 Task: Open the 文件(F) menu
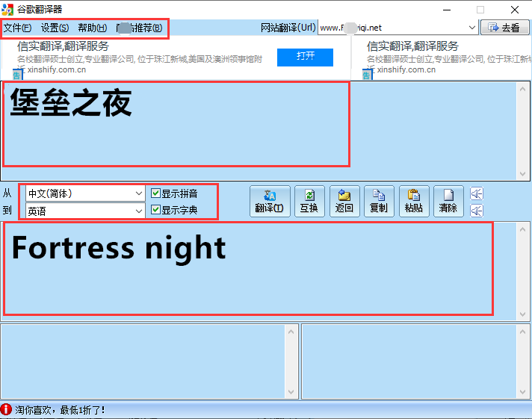pos(17,28)
